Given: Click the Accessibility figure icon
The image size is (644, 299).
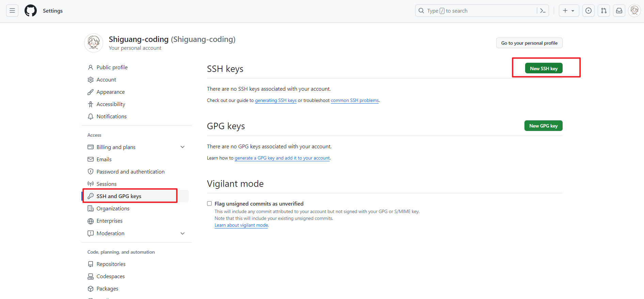Looking at the screenshot, I should coord(91,104).
